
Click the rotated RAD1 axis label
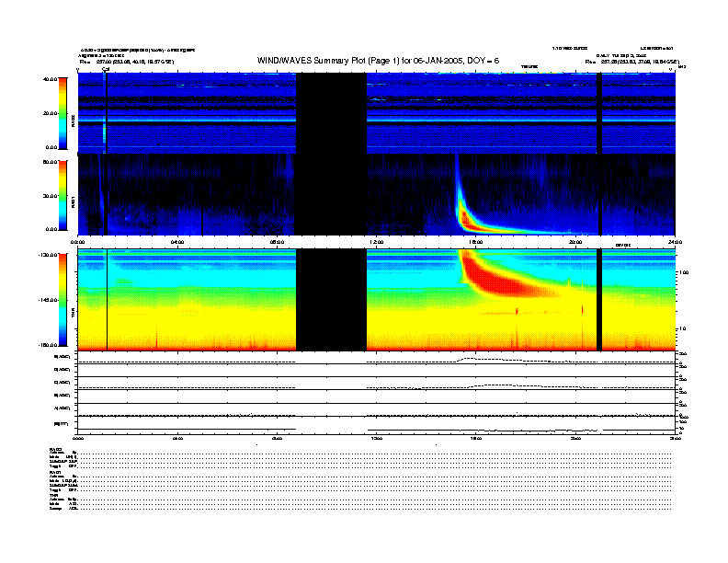(73, 201)
